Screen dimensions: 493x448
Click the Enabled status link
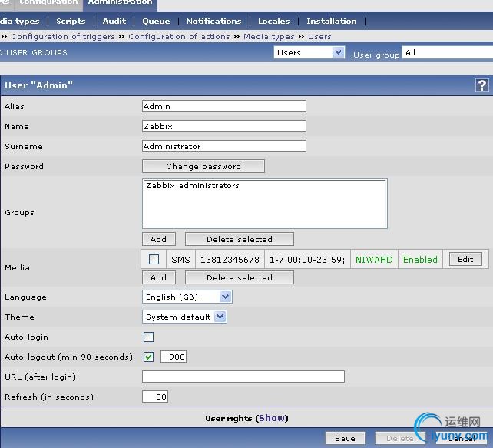tap(420, 260)
